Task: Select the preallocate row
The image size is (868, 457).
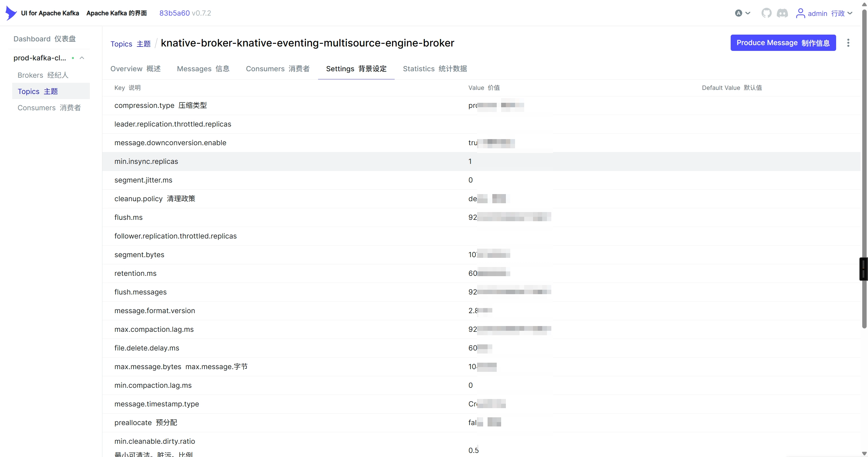Action: [481, 423]
